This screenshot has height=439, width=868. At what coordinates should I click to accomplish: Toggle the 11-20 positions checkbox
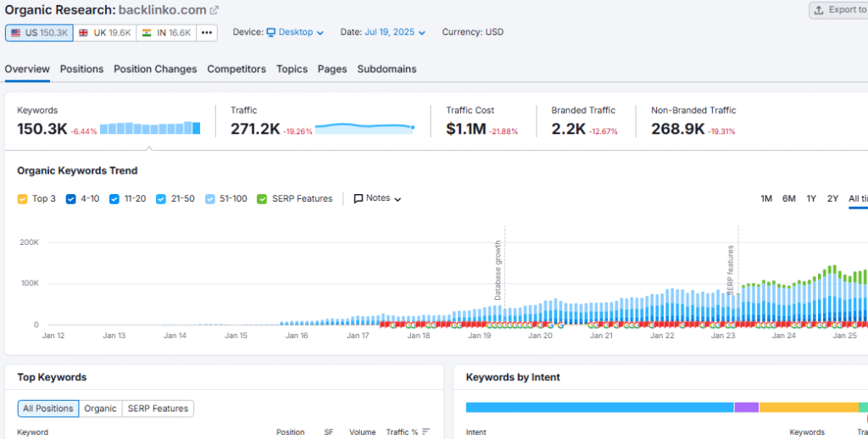click(x=114, y=199)
